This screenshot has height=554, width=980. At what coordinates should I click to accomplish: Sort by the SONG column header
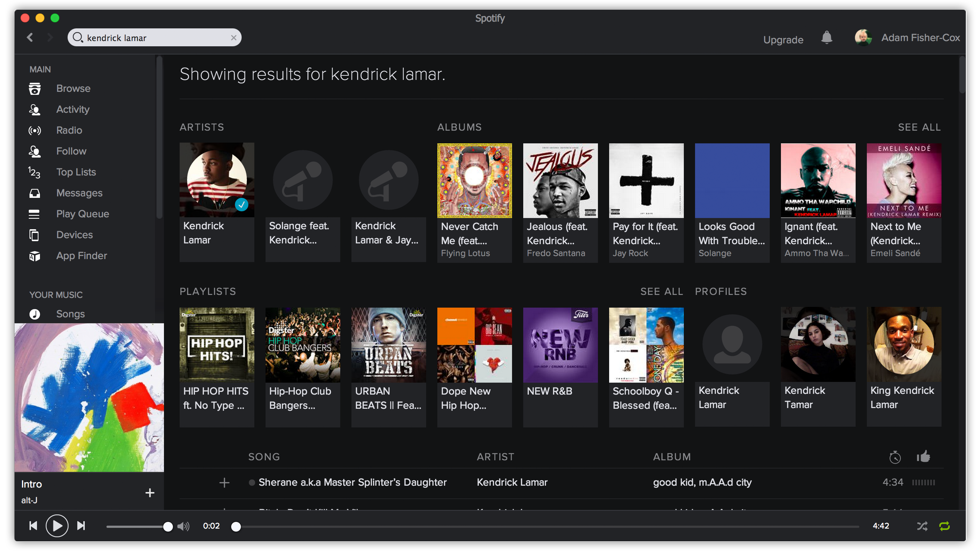pyautogui.click(x=264, y=457)
